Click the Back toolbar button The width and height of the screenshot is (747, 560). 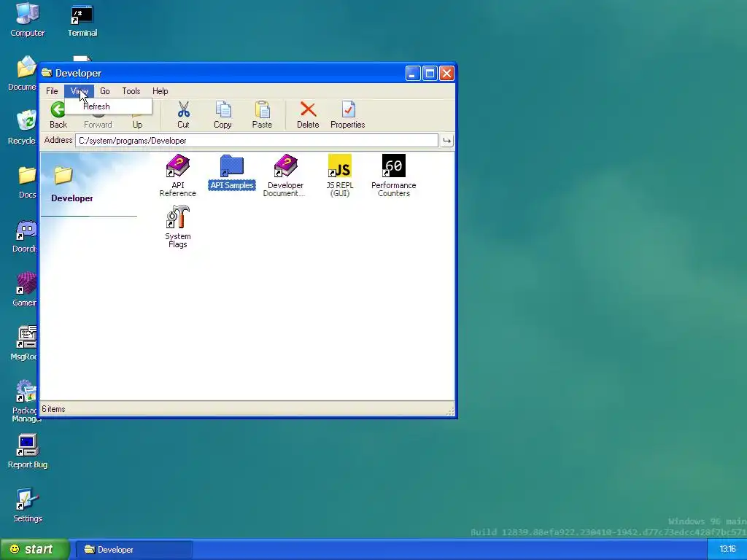click(x=58, y=115)
